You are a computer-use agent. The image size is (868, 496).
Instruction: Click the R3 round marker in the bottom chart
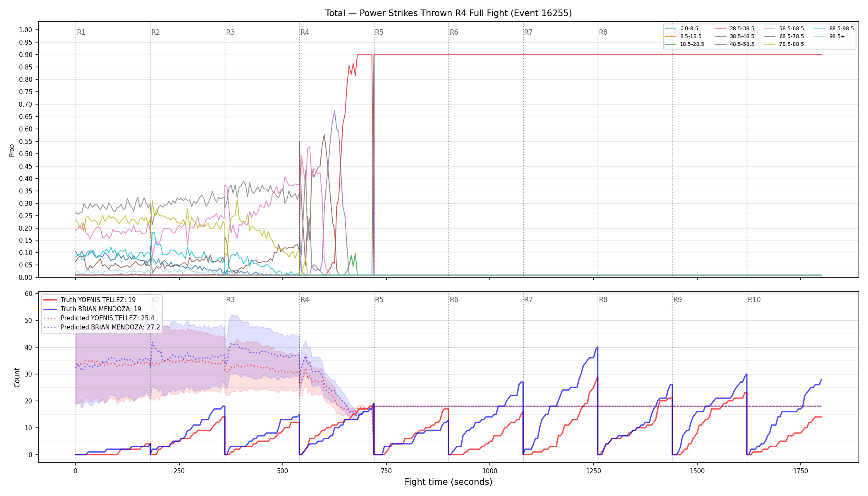click(x=230, y=300)
